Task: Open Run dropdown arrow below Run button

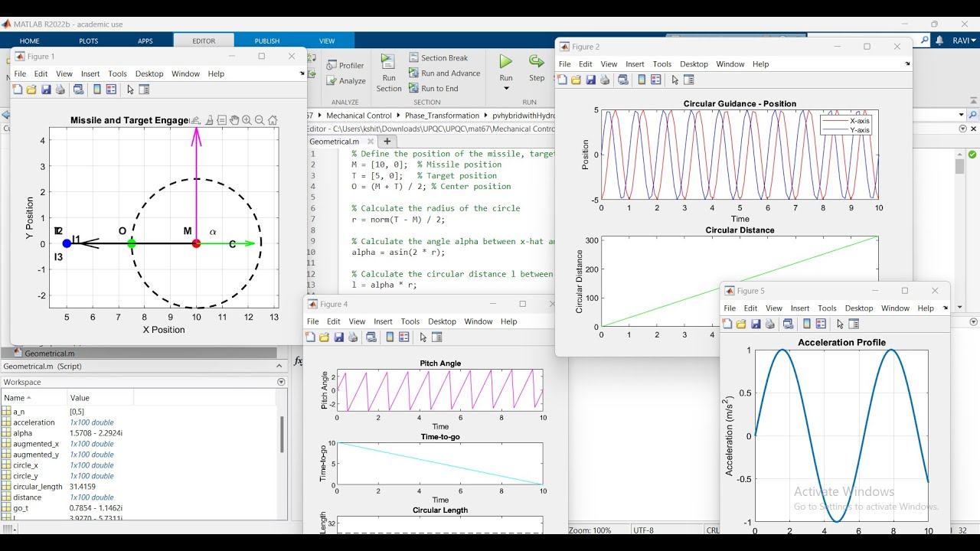Action: point(506,89)
